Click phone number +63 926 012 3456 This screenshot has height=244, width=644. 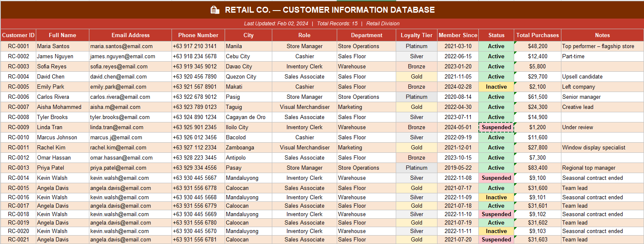[x=194, y=137]
